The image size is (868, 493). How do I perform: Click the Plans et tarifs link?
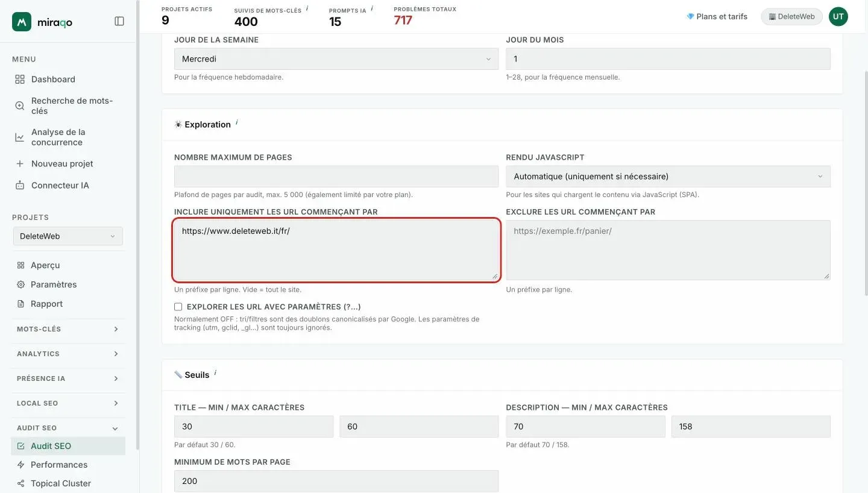717,16
